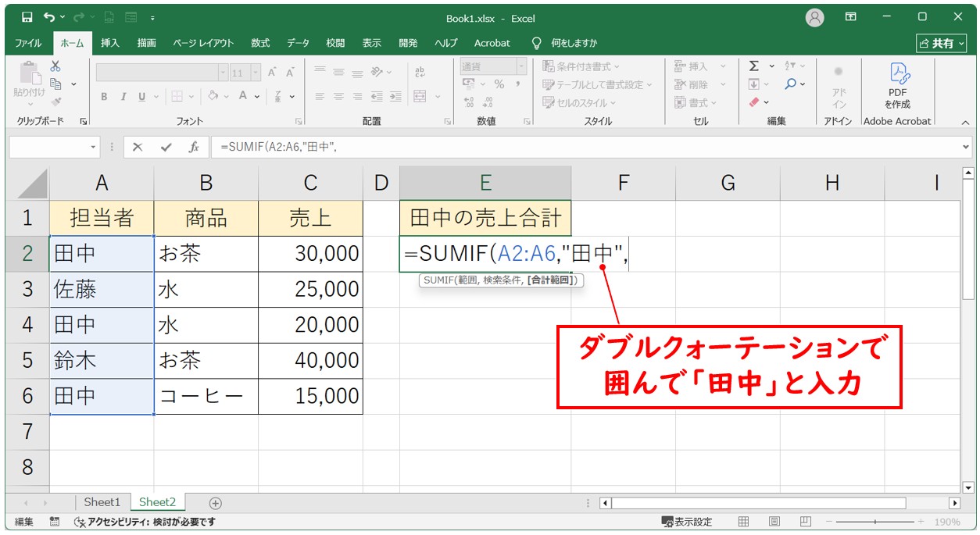The width and height of the screenshot is (980, 535).
Task: Click 表示設定 in status bar
Action: pyautogui.click(x=688, y=522)
